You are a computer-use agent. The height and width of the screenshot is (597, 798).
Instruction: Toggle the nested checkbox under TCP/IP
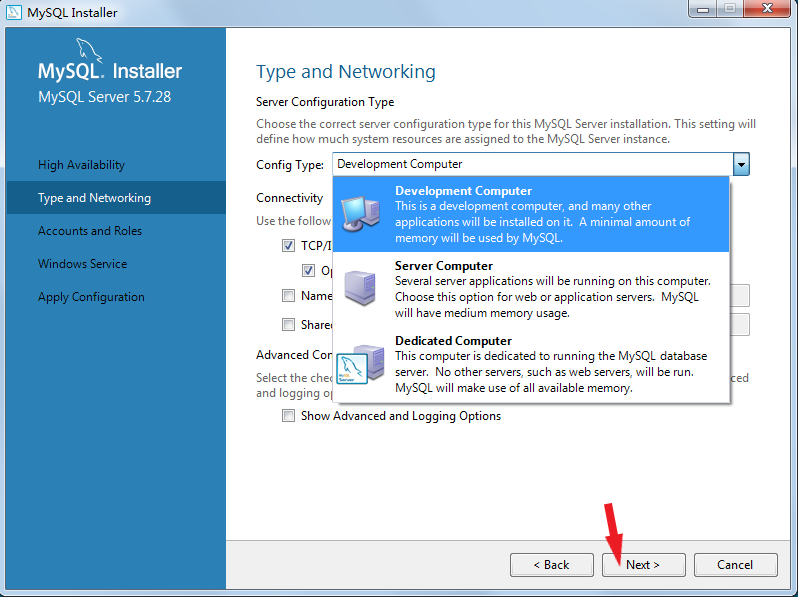click(308, 270)
